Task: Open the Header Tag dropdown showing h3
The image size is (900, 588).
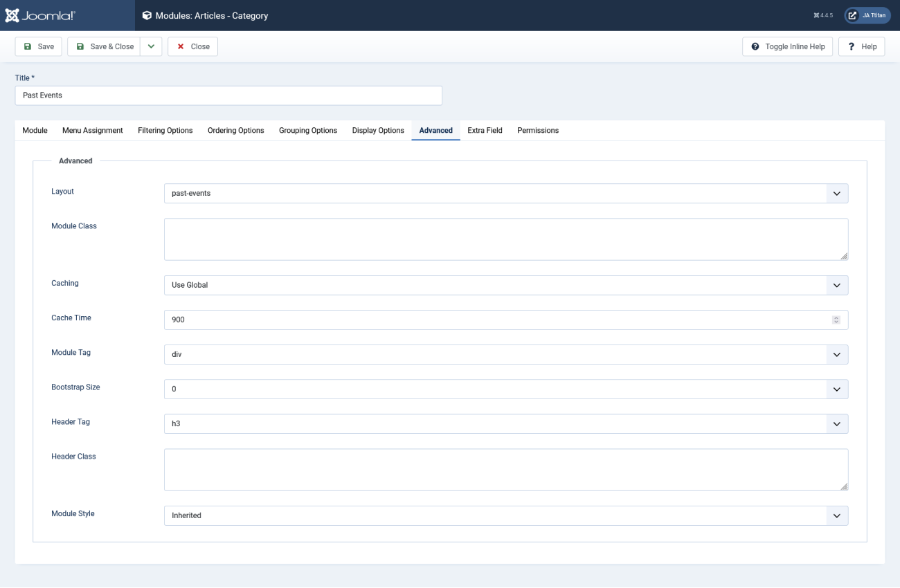Action: pos(506,423)
